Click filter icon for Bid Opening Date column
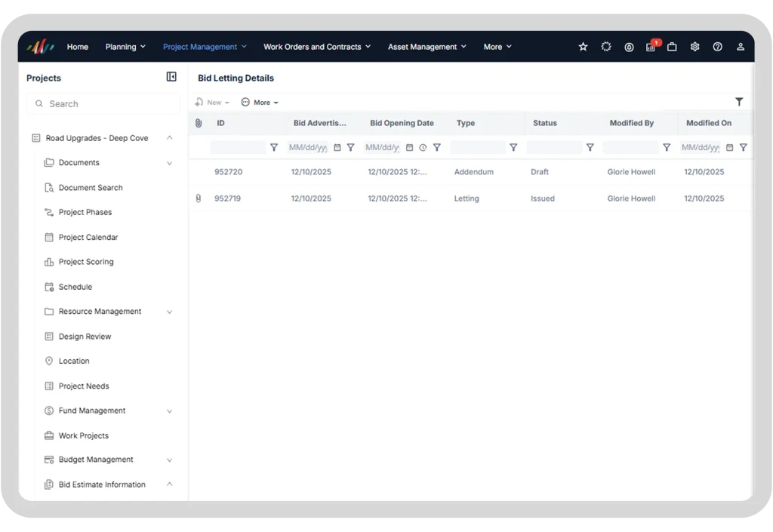The height and width of the screenshot is (532, 773). tap(437, 147)
